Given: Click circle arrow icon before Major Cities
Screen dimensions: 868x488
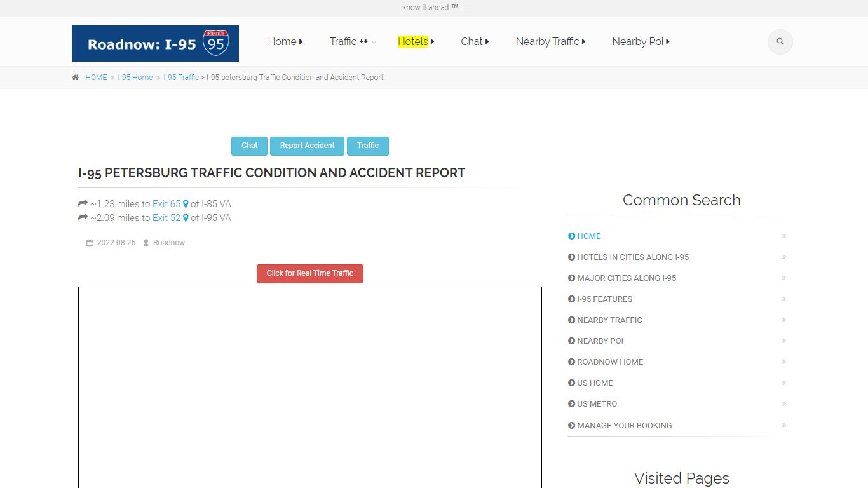Looking at the screenshot, I should pyautogui.click(x=571, y=278).
